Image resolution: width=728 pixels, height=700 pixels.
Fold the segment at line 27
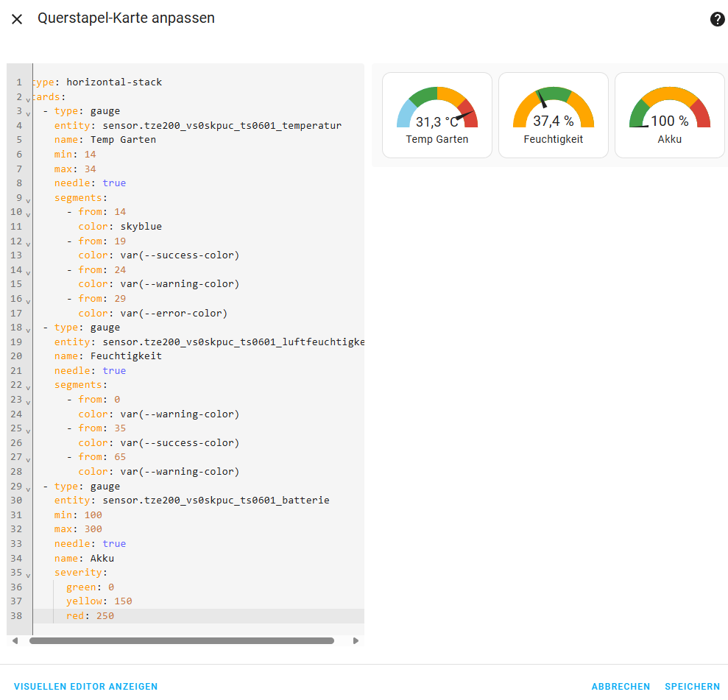pyautogui.click(x=28, y=459)
